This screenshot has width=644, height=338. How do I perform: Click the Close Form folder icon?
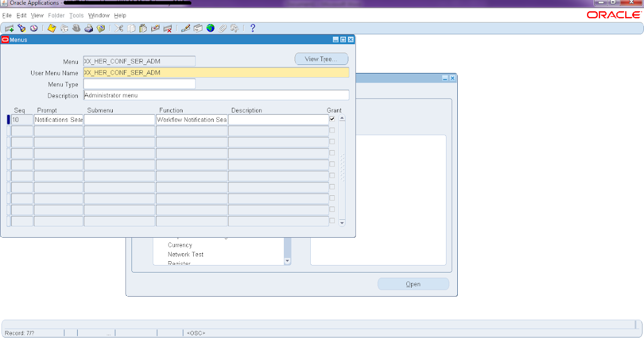[x=100, y=28]
